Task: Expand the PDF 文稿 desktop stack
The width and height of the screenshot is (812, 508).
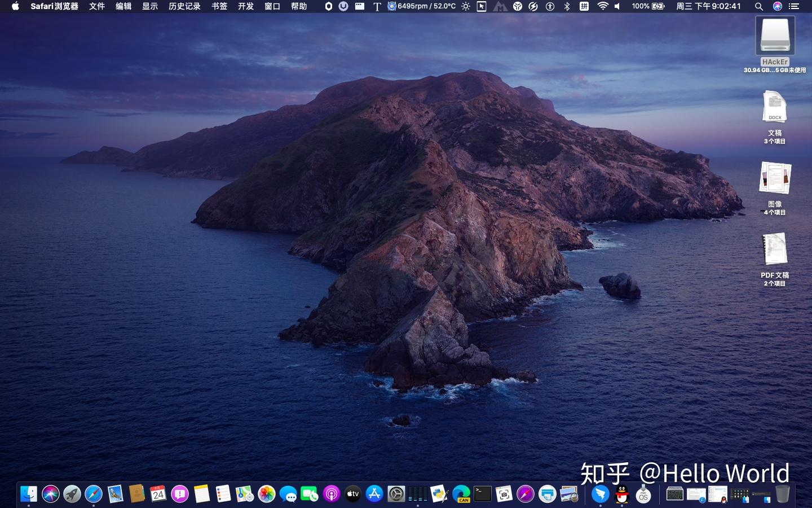Action: click(775, 249)
